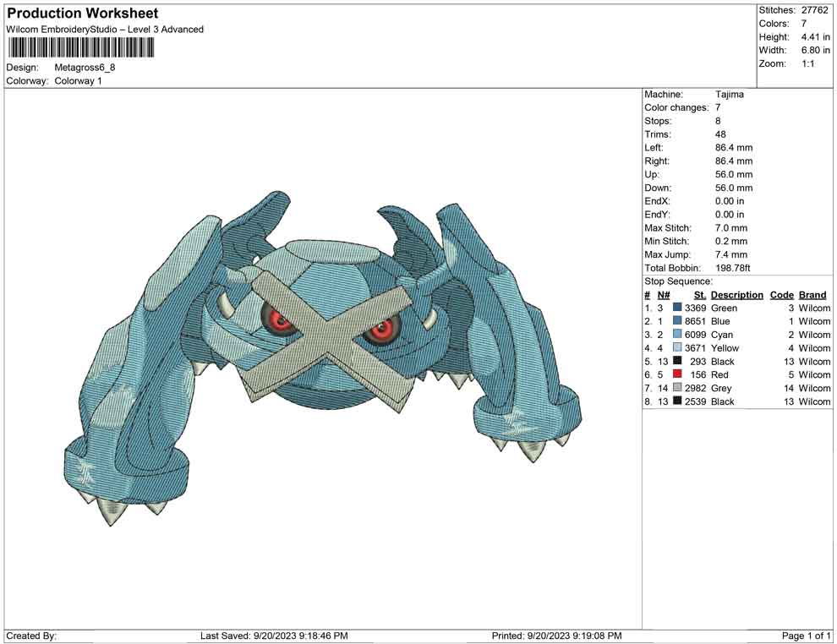The image size is (837, 644).
Task: Click the Trims value 48
Action: click(x=720, y=134)
